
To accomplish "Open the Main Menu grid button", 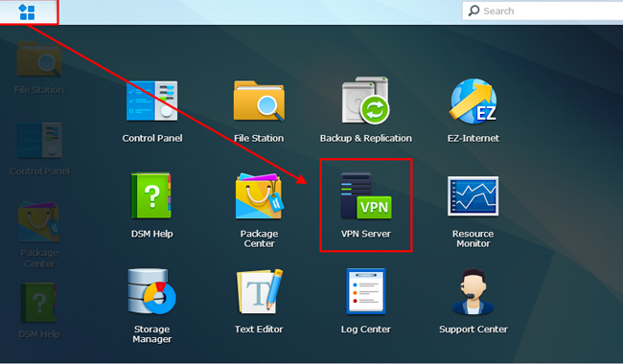I will (27, 12).
